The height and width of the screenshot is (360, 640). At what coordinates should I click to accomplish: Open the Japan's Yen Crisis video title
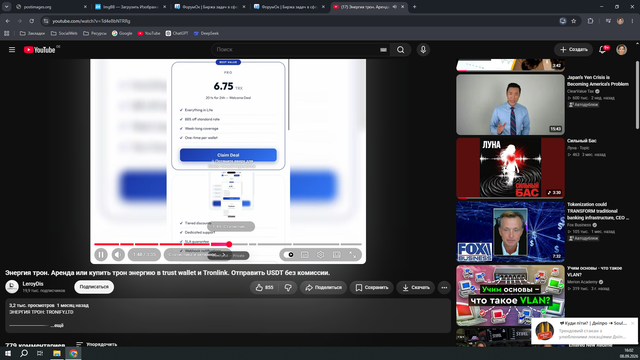coord(598,80)
